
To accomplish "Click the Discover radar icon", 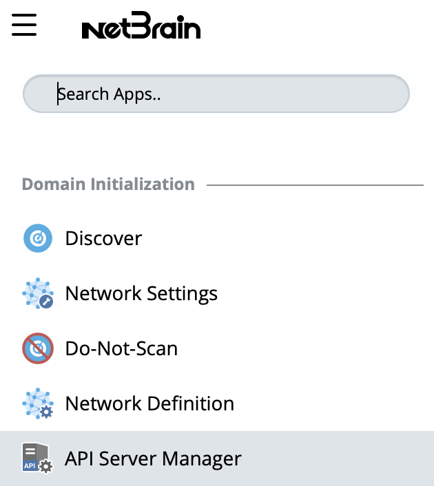I will click(38, 238).
